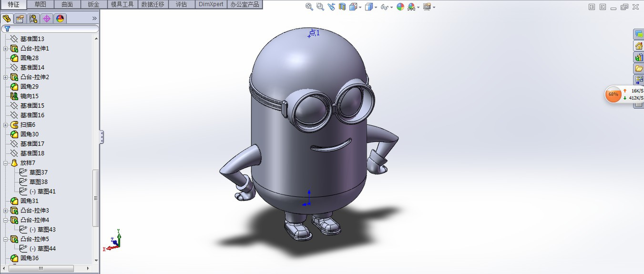644x274 pixels.
Task: Click the feature tree filter input field
Action: [50, 29]
